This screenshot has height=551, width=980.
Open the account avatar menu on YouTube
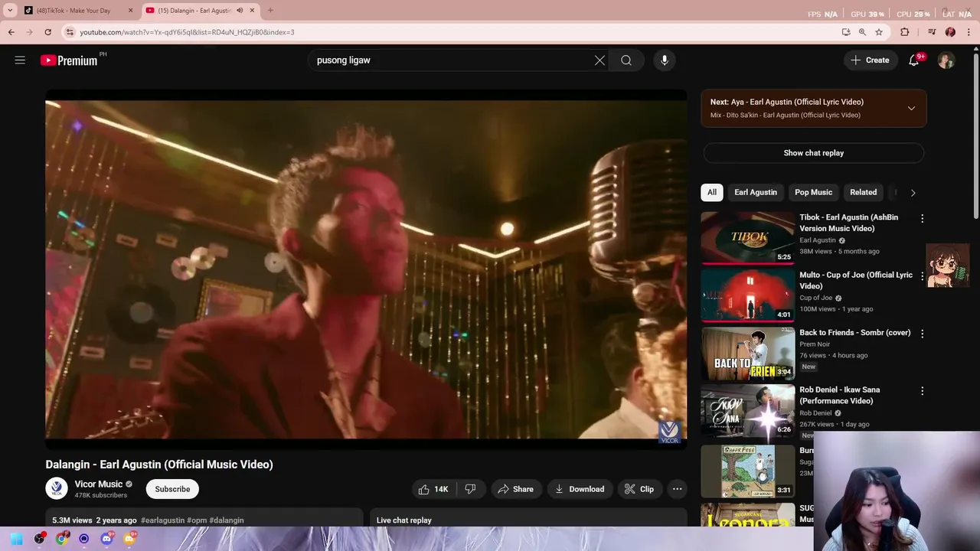click(x=946, y=60)
